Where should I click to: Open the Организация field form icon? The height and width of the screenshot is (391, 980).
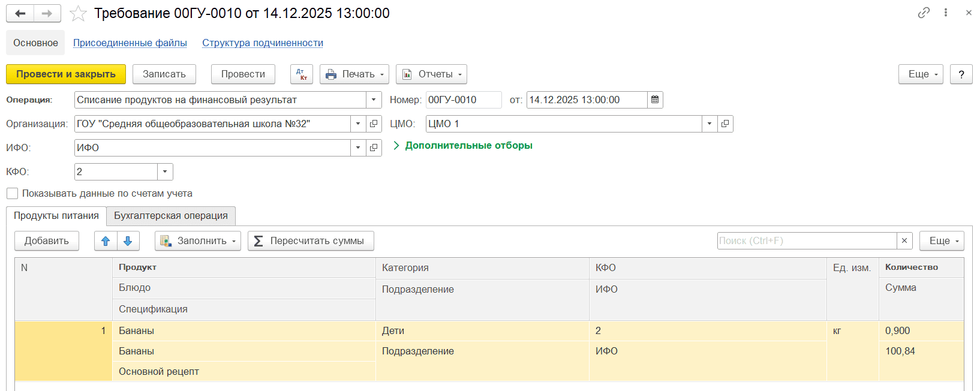(374, 124)
